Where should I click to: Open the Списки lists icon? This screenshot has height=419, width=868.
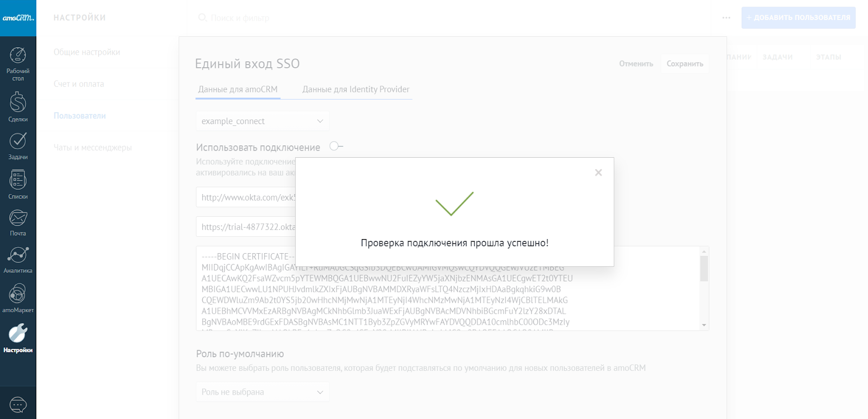point(18,180)
